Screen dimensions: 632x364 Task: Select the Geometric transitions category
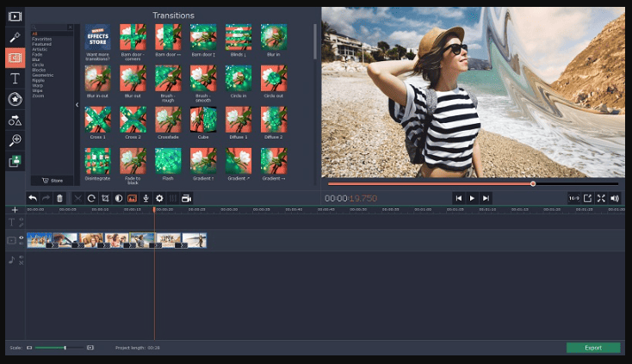click(x=43, y=76)
